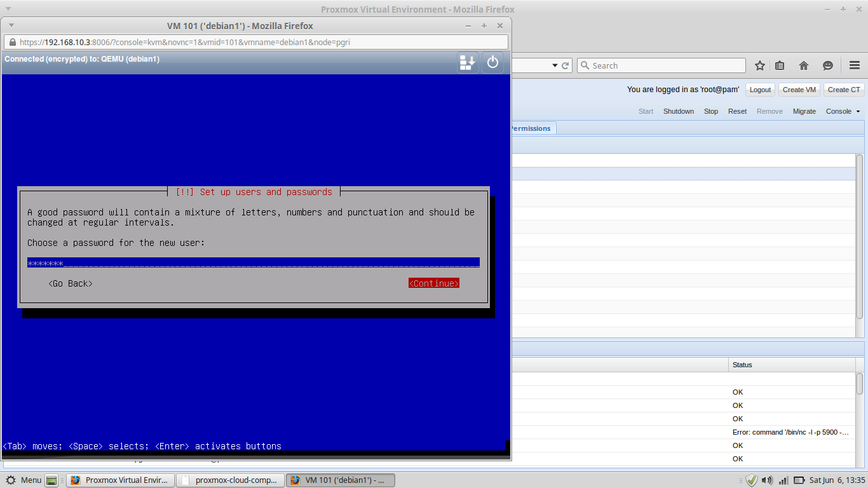Reload the Proxmox page with the refresh icon
The height and width of the screenshot is (488, 868).
pyautogui.click(x=565, y=65)
